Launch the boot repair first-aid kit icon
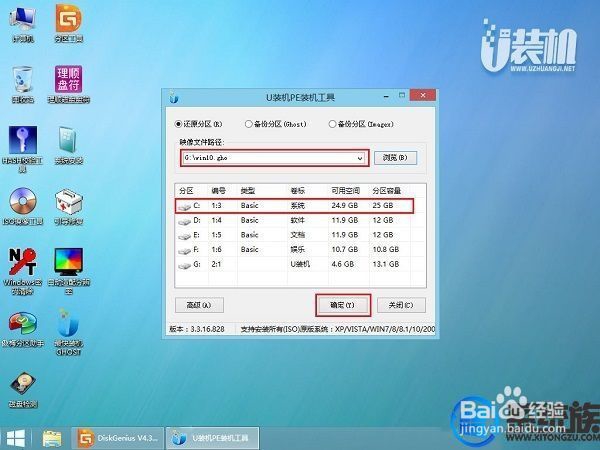Viewport: 600px width, 450px height. pyautogui.click(x=68, y=207)
